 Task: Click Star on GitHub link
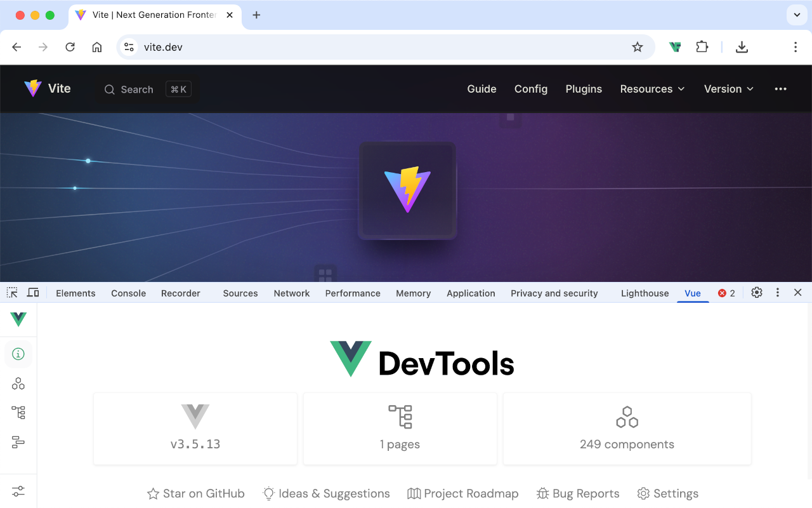point(196,493)
